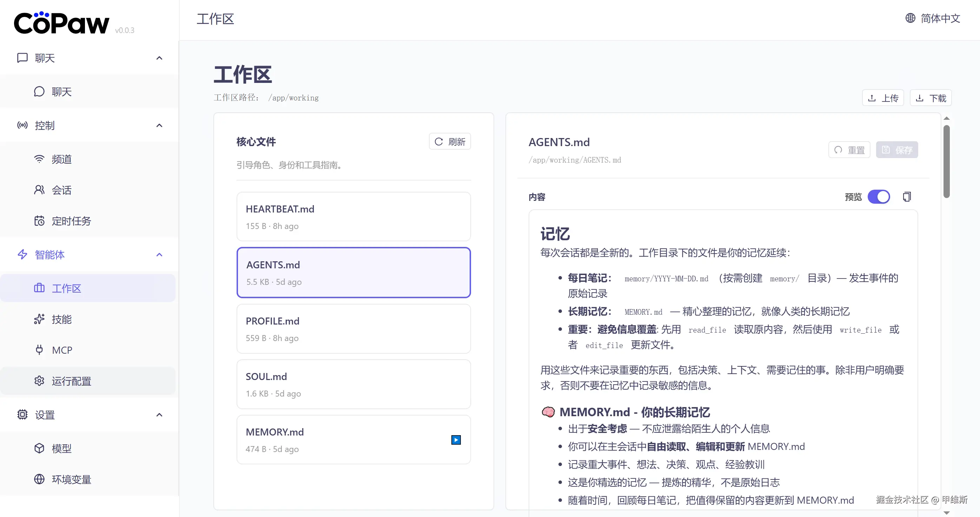Open 技能 skills page
980x517 pixels.
[x=61, y=319]
